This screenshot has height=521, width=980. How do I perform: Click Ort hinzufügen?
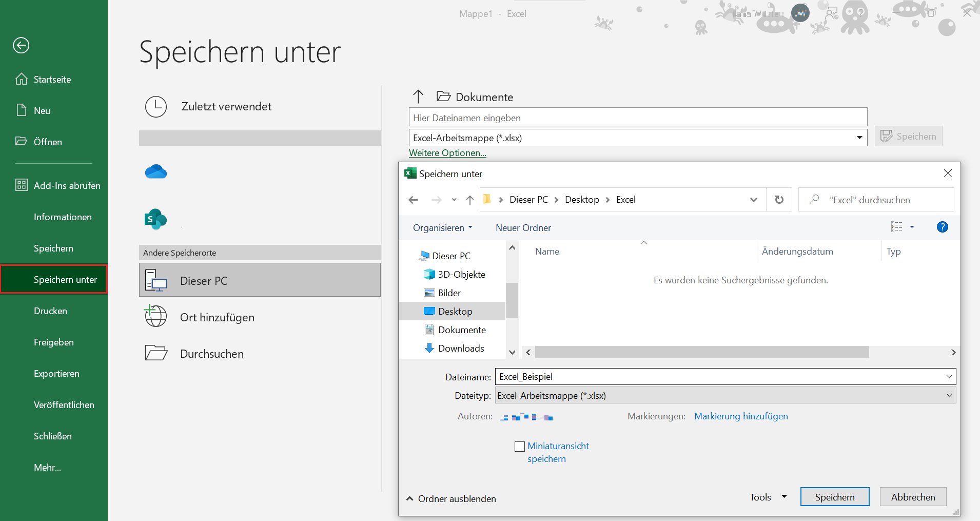[x=260, y=317]
